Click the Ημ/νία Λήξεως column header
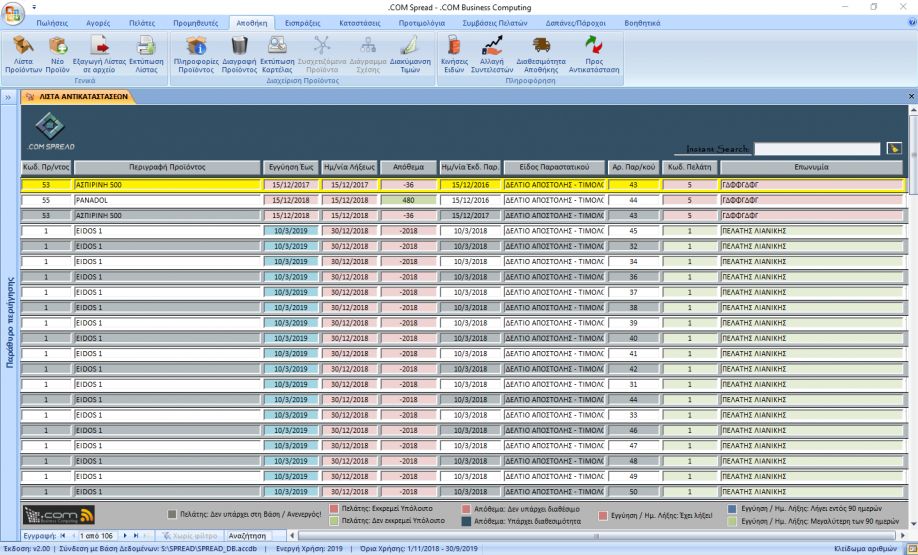 point(350,167)
